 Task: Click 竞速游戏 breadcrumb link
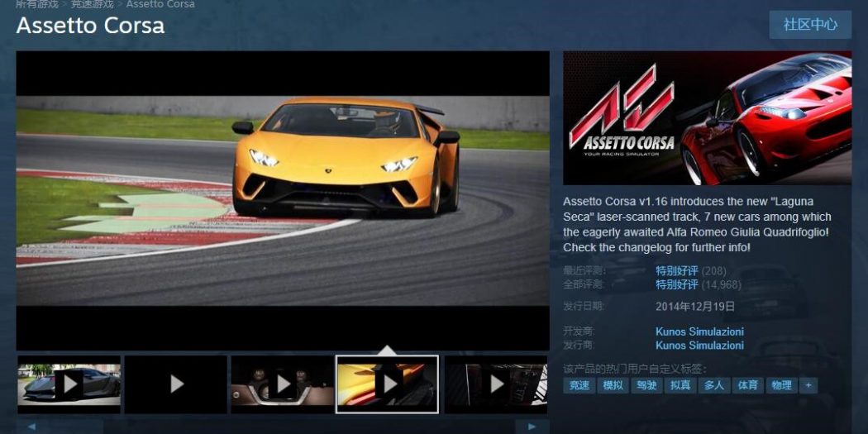pyautogui.click(x=92, y=4)
